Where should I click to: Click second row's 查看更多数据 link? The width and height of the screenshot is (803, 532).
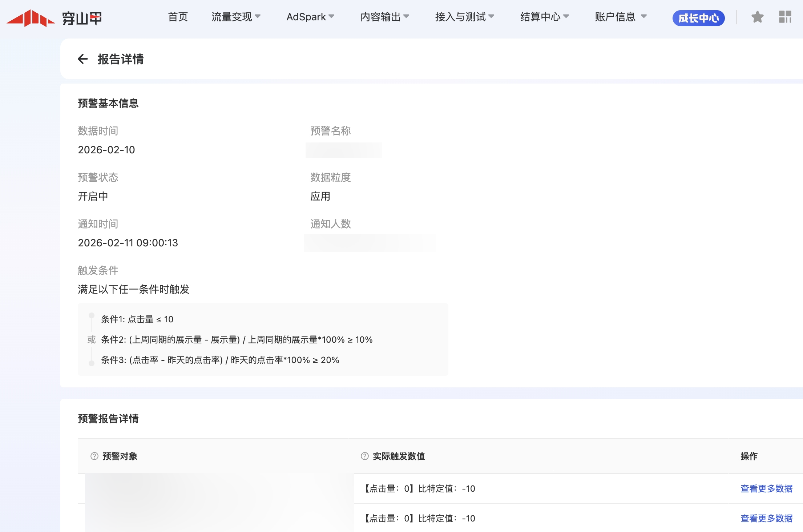766,518
